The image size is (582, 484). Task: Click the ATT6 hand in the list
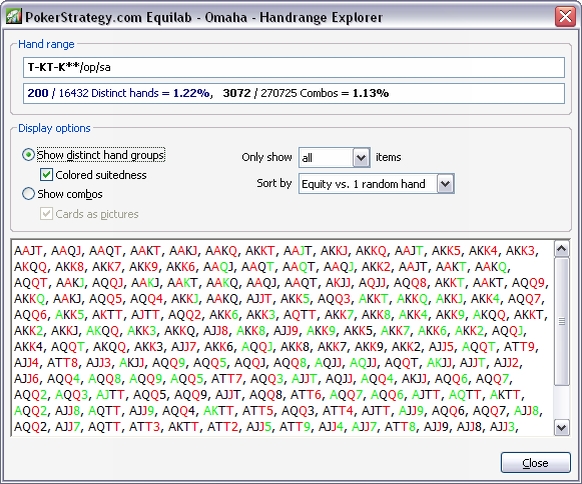(306, 395)
